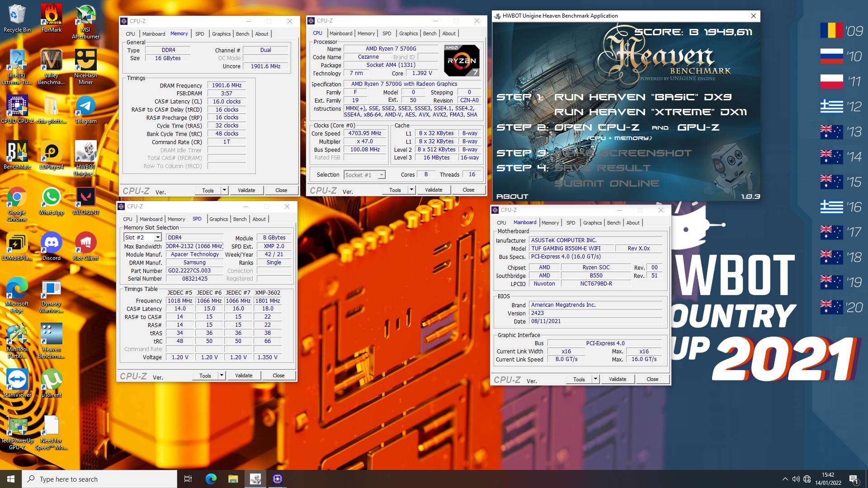Click CPU-Z icon on the taskbar
The image size is (868, 488).
click(x=278, y=479)
